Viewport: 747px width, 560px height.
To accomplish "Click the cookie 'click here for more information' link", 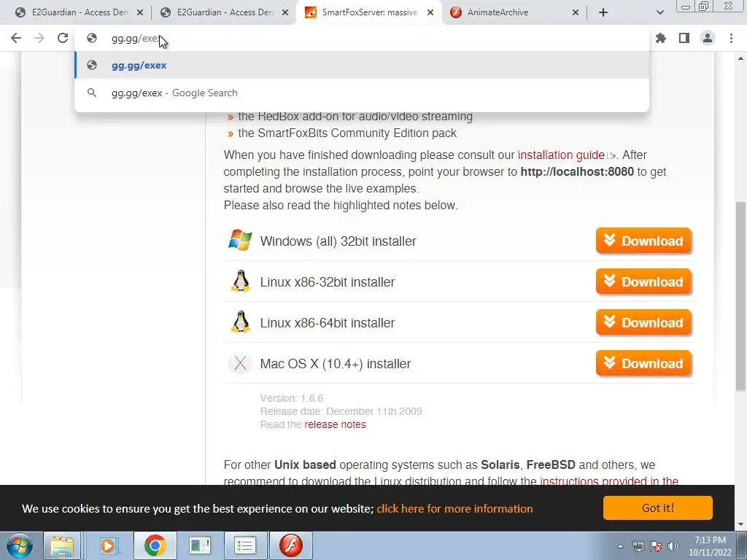I will 454,508.
